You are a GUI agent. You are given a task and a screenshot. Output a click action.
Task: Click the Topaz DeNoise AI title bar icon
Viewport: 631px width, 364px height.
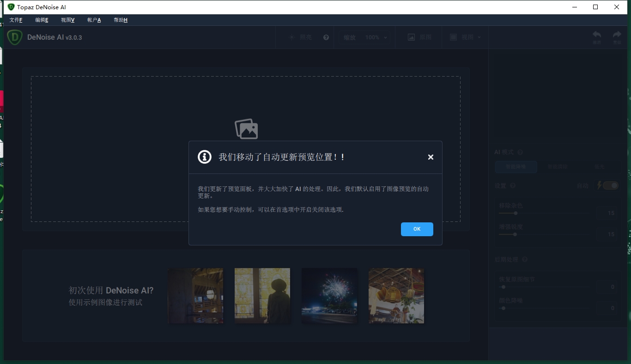(11, 7)
